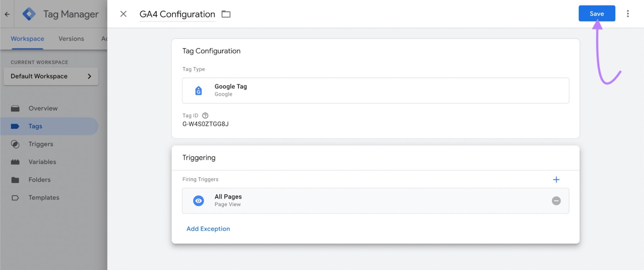Add a firing trigger with plus icon
Image resolution: width=644 pixels, height=270 pixels.
tap(556, 180)
